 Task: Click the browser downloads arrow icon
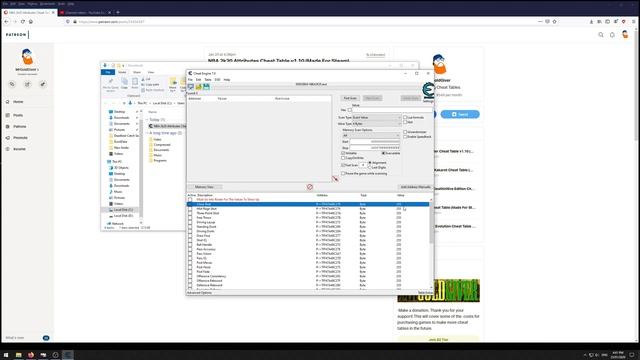pyautogui.click(x=591, y=22)
